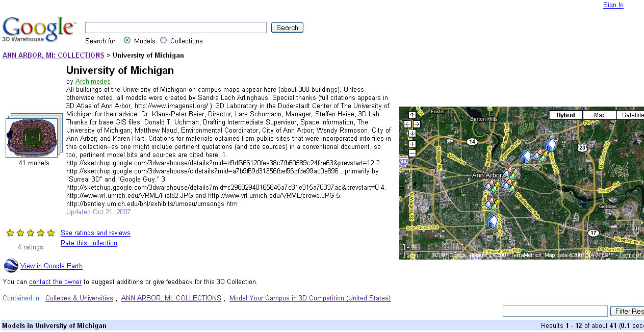Open the Sign In link

click(613, 5)
